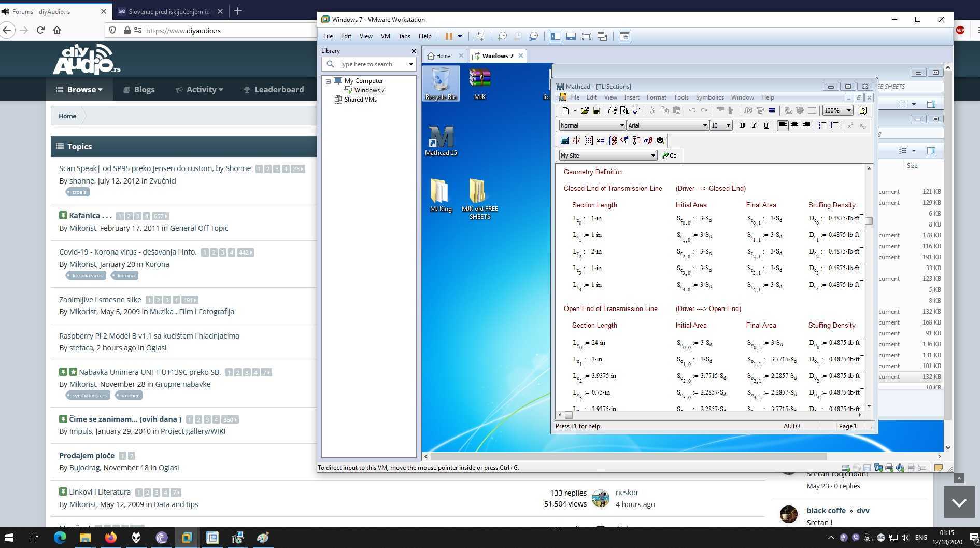Open the Boolean comparison palette
Screen dimensions: 980x548
[624, 140]
